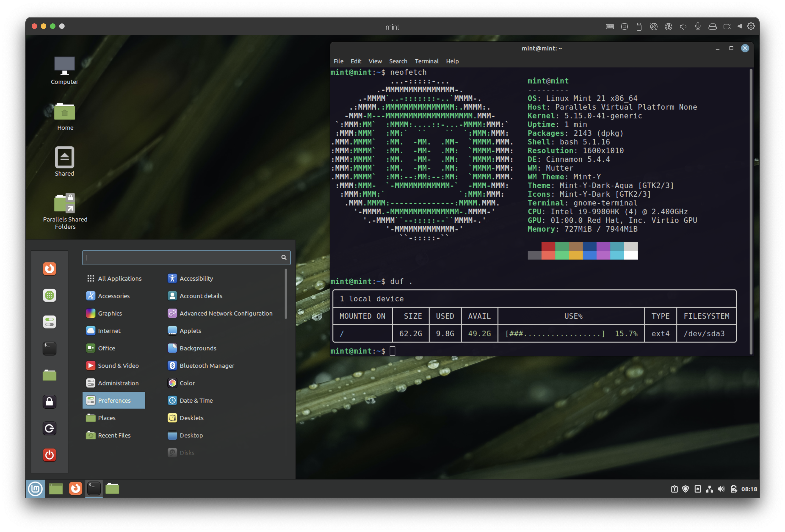Screen dimensions: 785x532
Task: Open System Settings toggle icon in favorites
Action: 49,322
